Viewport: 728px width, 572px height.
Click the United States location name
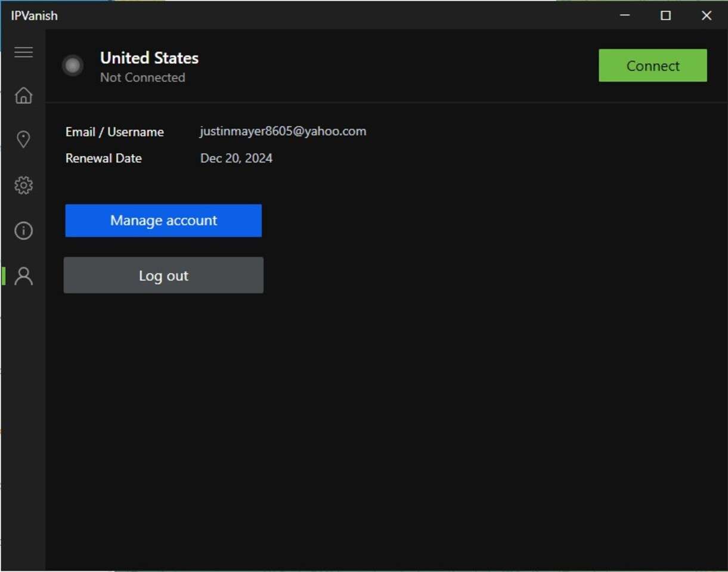click(149, 58)
